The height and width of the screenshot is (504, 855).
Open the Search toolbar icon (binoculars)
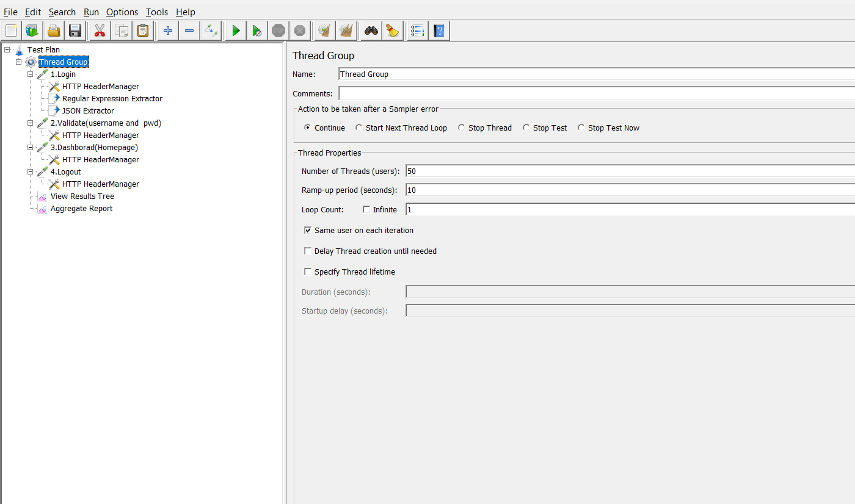(371, 30)
